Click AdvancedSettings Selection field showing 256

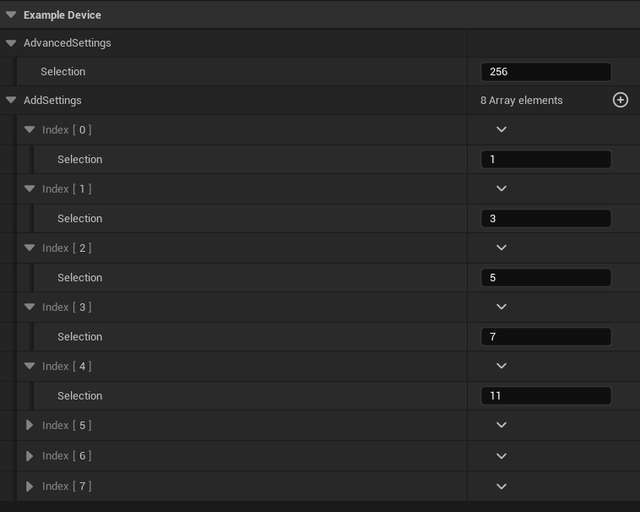point(545,72)
